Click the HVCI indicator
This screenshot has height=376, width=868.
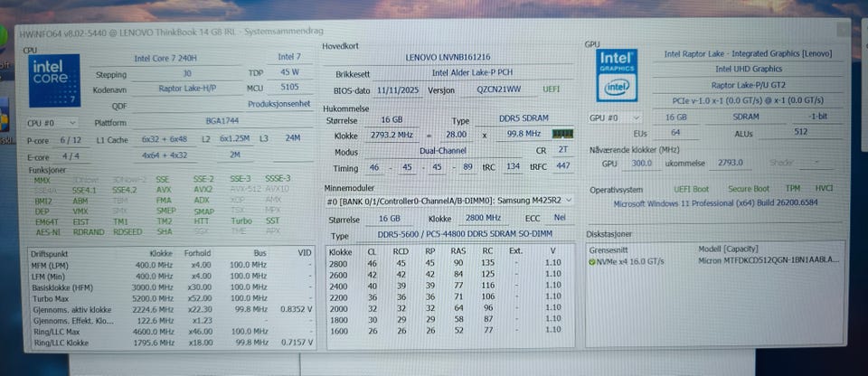pos(823,188)
